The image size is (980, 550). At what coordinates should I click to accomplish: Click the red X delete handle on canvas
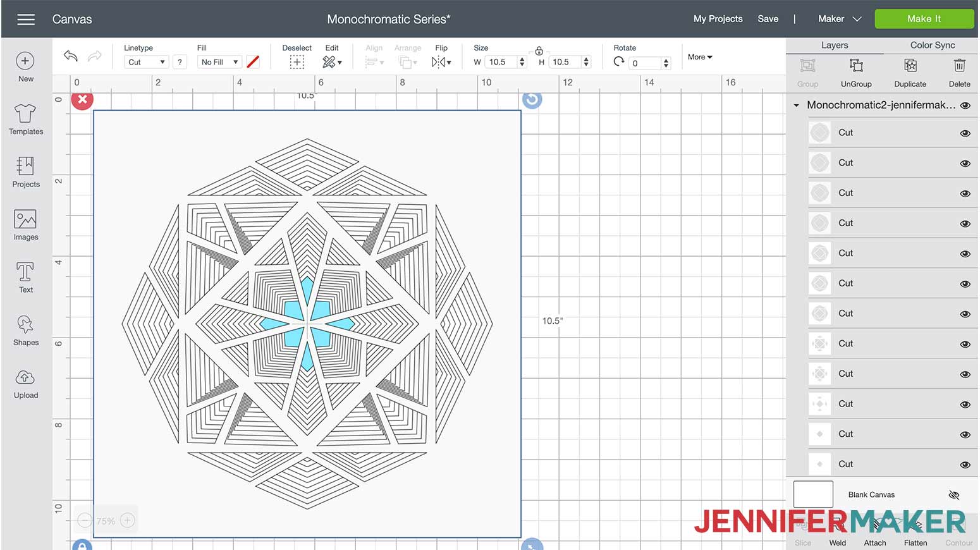[82, 99]
